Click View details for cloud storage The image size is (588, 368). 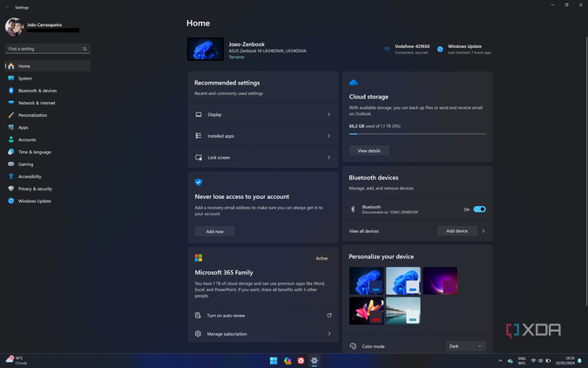(369, 151)
